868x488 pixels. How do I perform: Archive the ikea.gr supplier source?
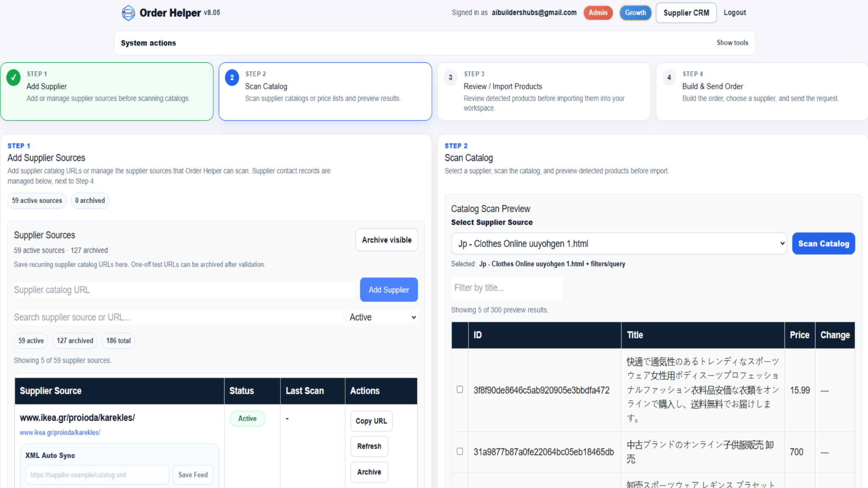pos(369,472)
